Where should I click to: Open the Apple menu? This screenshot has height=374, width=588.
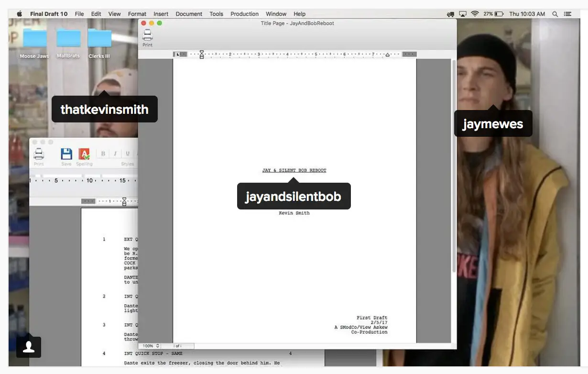(x=19, y=14)
